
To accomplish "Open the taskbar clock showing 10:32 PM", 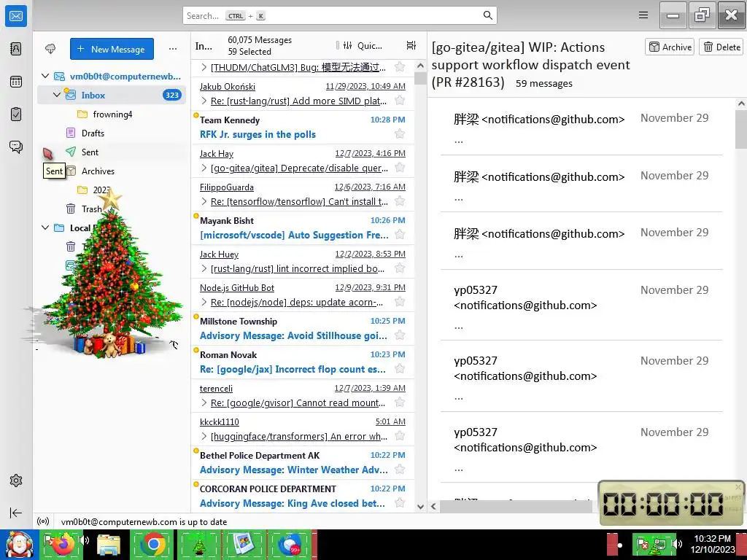I will click(x=712, y=544).
